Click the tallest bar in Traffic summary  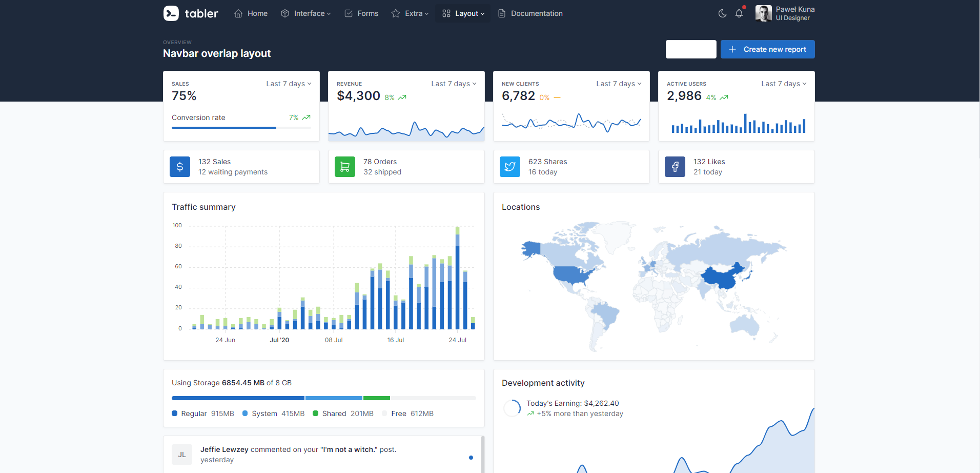coord(458,278)
